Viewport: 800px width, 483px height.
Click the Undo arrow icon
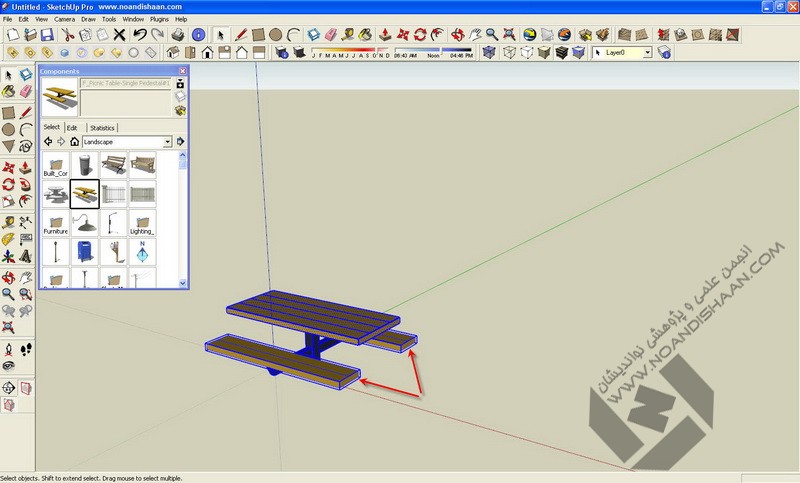click(140, 35)
